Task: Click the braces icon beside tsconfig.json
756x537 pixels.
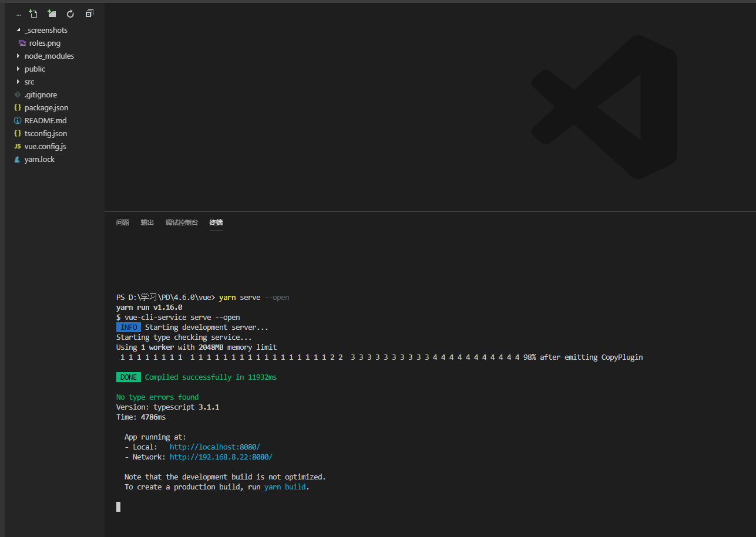Action: pyautogui.click(x=18, y=133)
